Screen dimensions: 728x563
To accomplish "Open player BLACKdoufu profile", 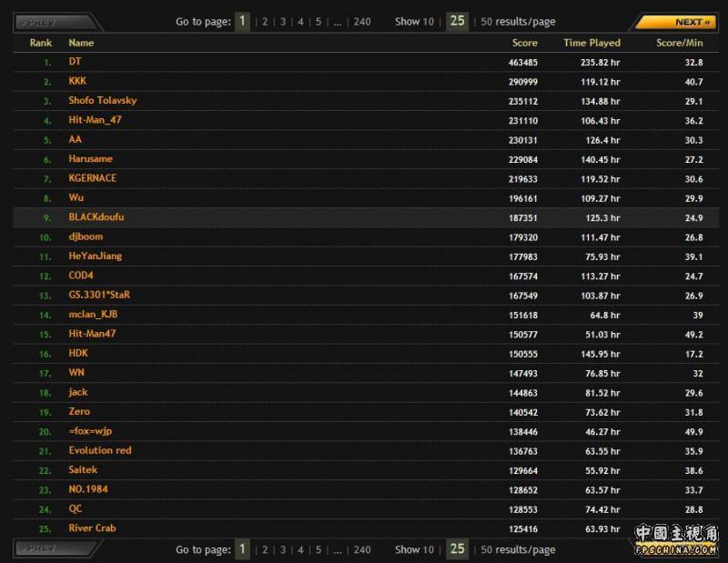I will tap(96, 217).
